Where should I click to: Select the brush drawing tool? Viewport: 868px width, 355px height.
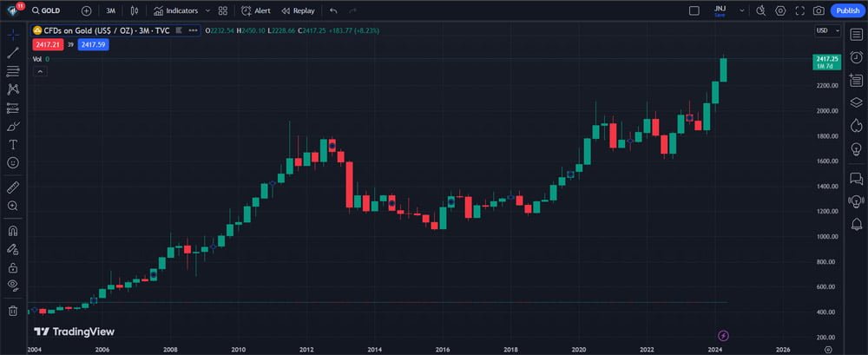pos(13,126)
